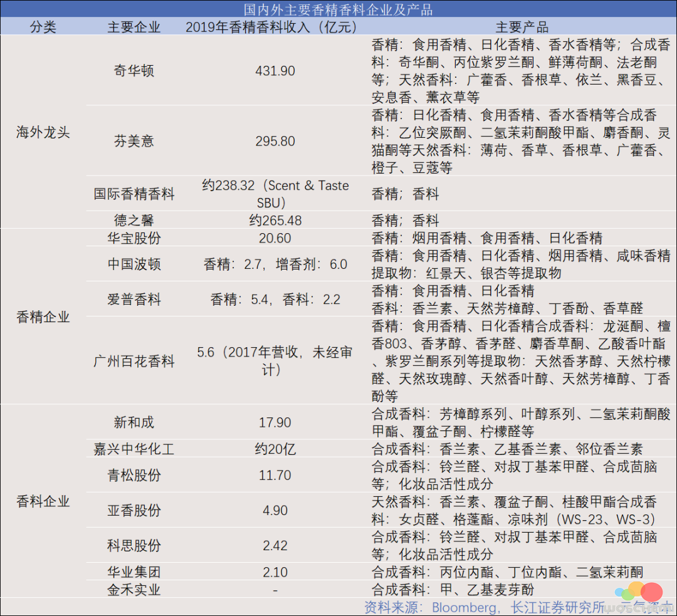Click company name 华宝股份

(134, 238)
